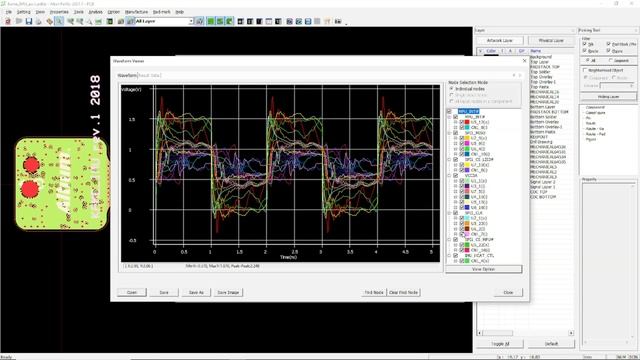Click the Clear Find Node button
The image size is (640, 360).
403,292
